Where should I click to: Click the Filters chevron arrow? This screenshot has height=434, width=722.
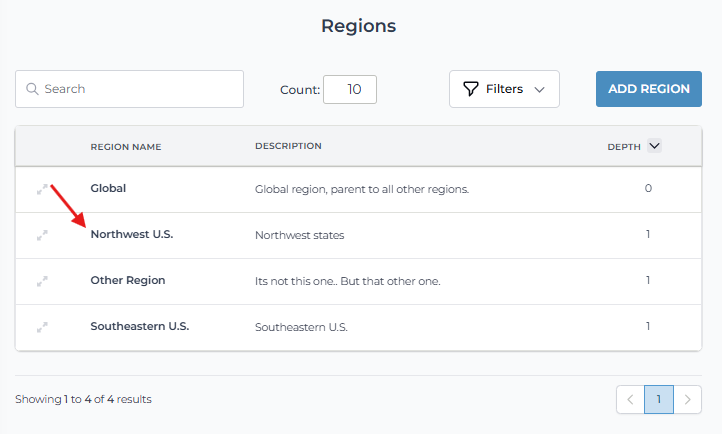point(540,89)
